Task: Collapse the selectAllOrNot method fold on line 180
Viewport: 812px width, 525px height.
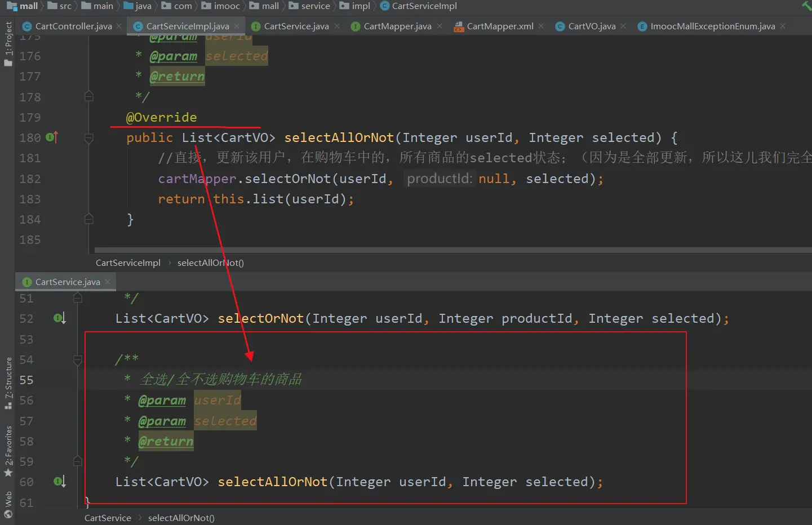Action: coord(89,138)
